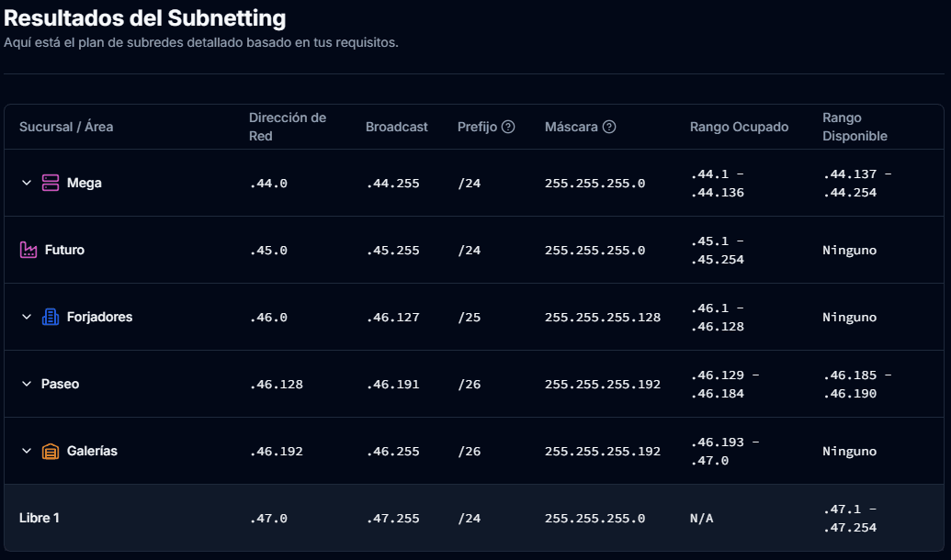Image resolution: width=951 pixels, height=560 pixels.
Task: Expand the Galerías row chevron
Action: click(27, 451)
